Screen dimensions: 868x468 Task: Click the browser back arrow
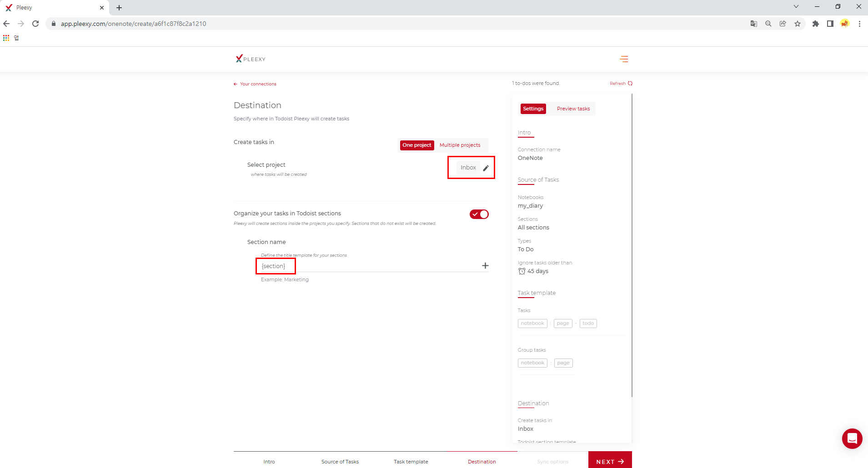coord(6,24)
